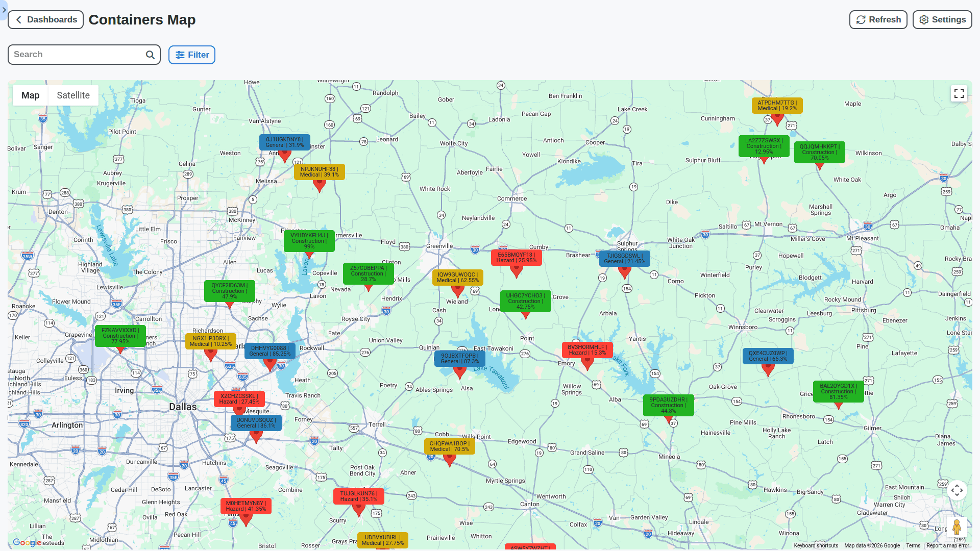Open the Settings gear
Image resolution: width=980 pixels, height=551 pixels.
[x=942, y=19]
